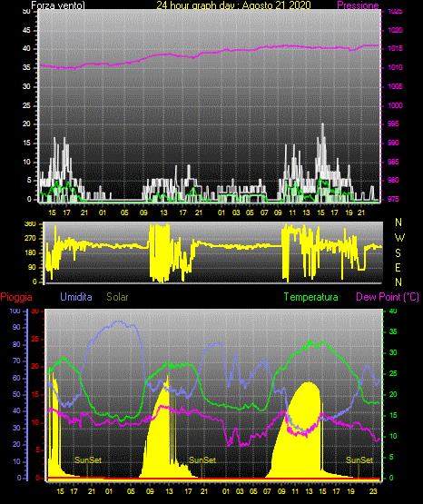
Task: Click the last SunSet marker label
Action: point(359,460)
